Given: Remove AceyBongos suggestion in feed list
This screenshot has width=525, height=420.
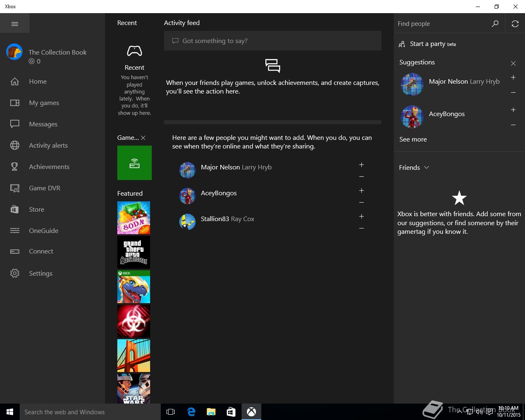Looking at the screenshot, I should click(361, 203).
